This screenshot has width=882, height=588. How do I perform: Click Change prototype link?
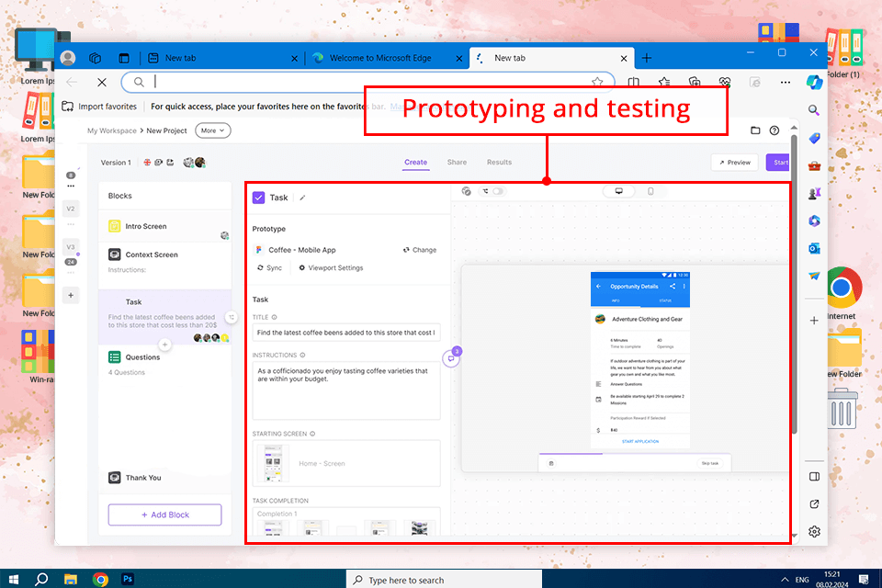420,250
